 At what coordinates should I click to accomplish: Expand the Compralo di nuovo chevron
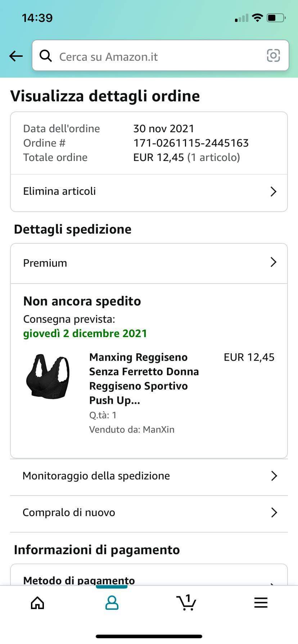pyautogui.click(x=274, y=512)
